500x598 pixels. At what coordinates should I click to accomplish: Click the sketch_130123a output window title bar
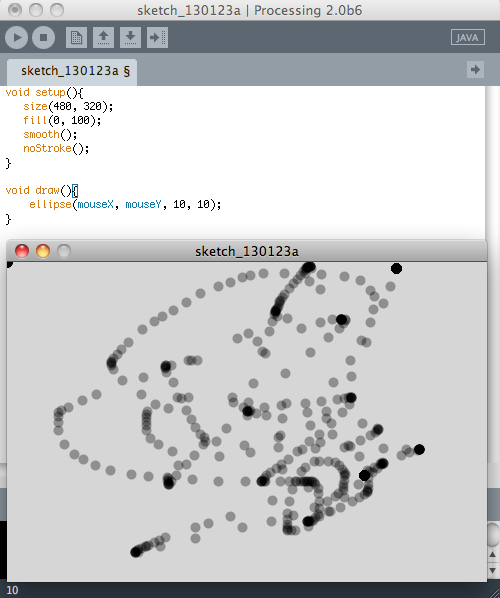[247, 251]
